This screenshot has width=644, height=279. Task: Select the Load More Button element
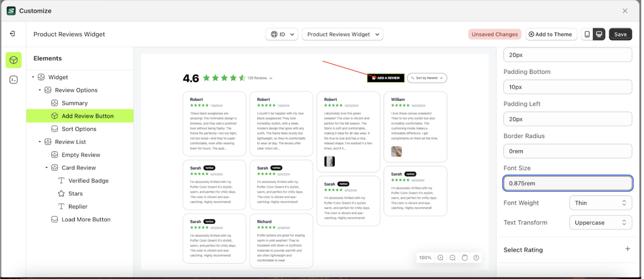[x=86, y=219]
